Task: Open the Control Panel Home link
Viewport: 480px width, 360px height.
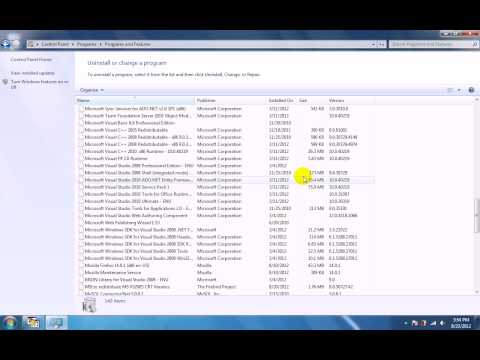Action: point(31,59)
